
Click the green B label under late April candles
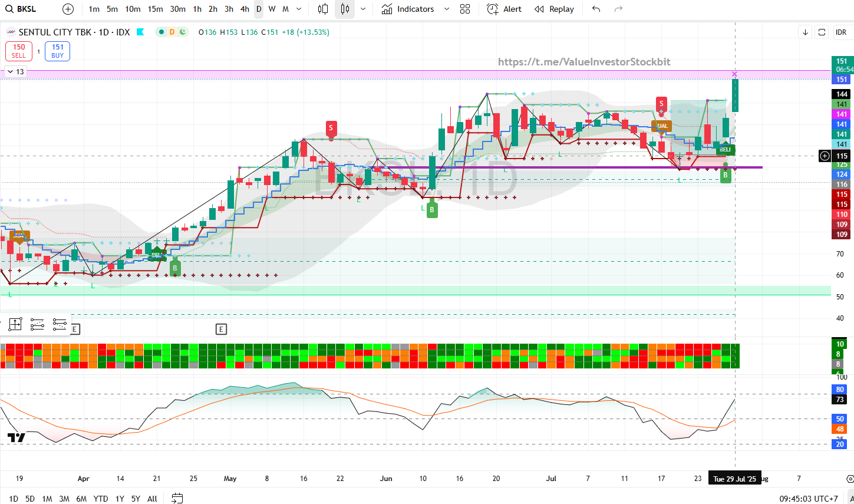click(174, 268)
